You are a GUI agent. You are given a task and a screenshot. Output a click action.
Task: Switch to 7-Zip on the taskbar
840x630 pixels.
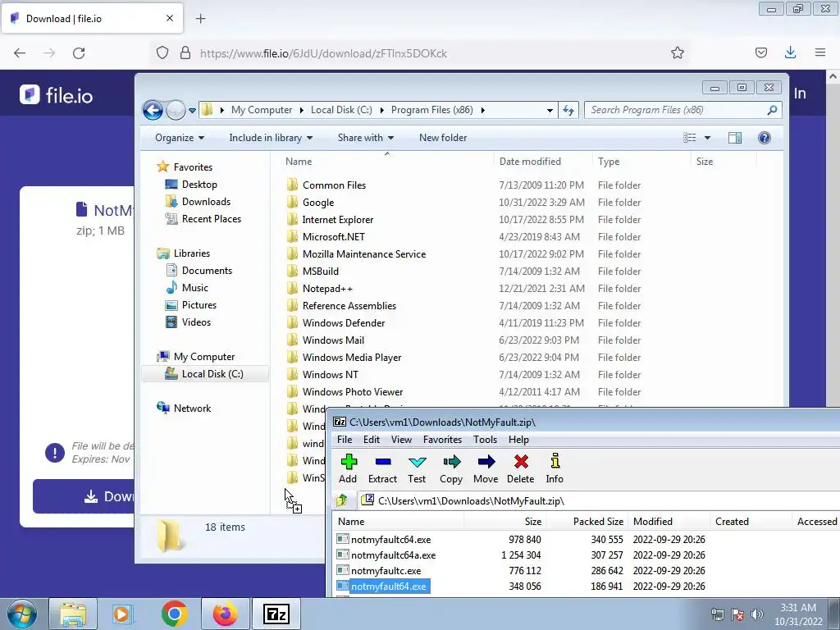click(276, 614)
